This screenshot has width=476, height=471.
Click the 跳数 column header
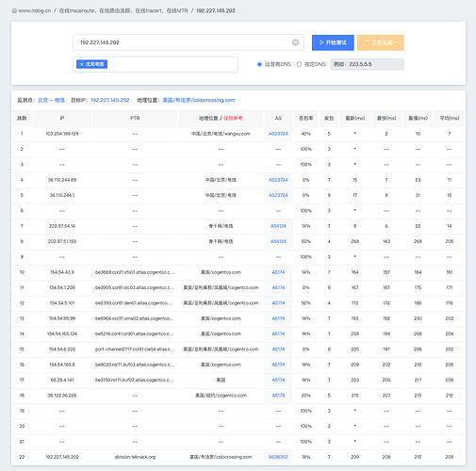[22, 118]
